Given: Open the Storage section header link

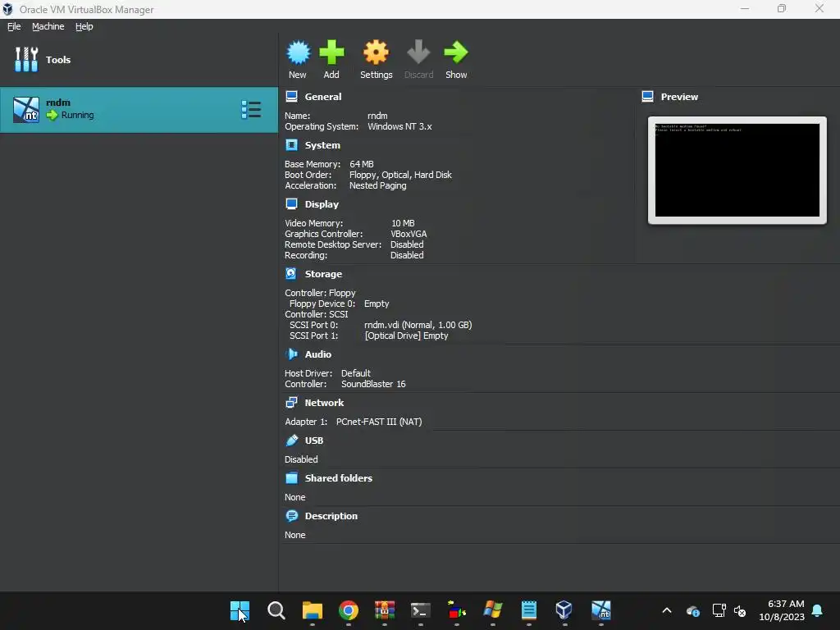Looking at the screenshot, I should click(x=323, y=274).
